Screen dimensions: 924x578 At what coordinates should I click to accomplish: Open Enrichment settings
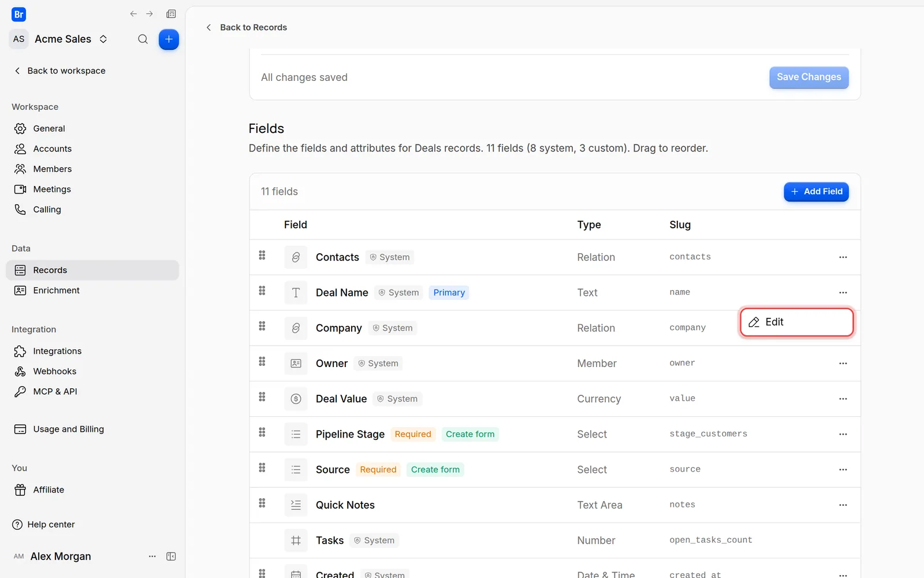click(x=92, y=290)
